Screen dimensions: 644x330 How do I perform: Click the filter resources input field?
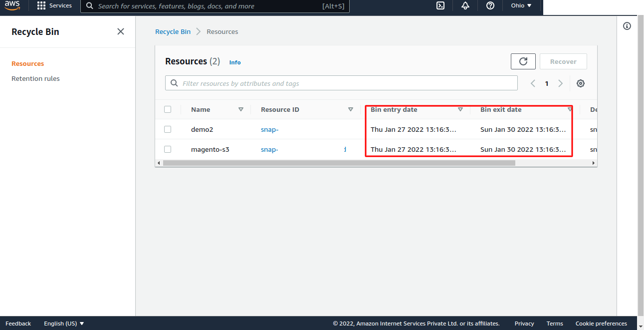[x=341, y=83]
